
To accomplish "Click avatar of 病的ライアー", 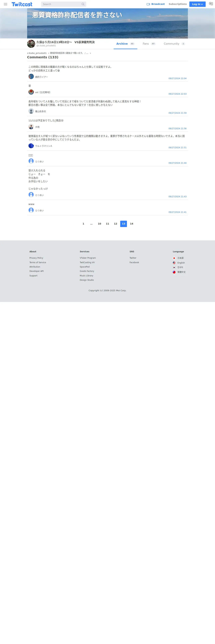I will (x=31, y=77).
